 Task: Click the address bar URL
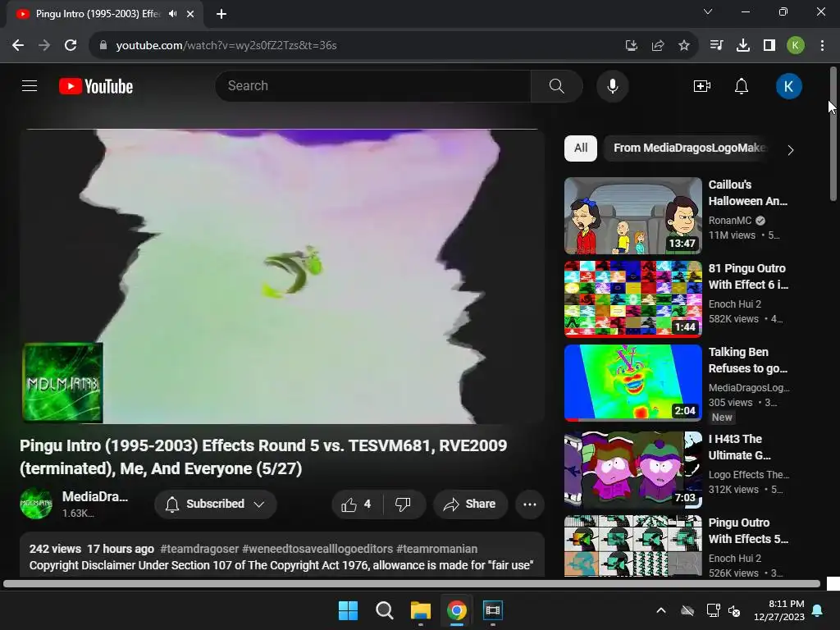tap(226, 46)
